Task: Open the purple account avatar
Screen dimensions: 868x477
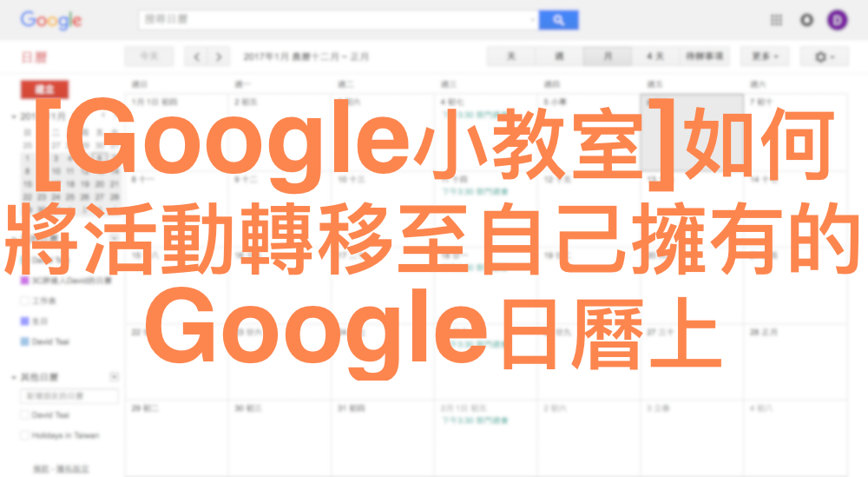Action: pos(838,21)
